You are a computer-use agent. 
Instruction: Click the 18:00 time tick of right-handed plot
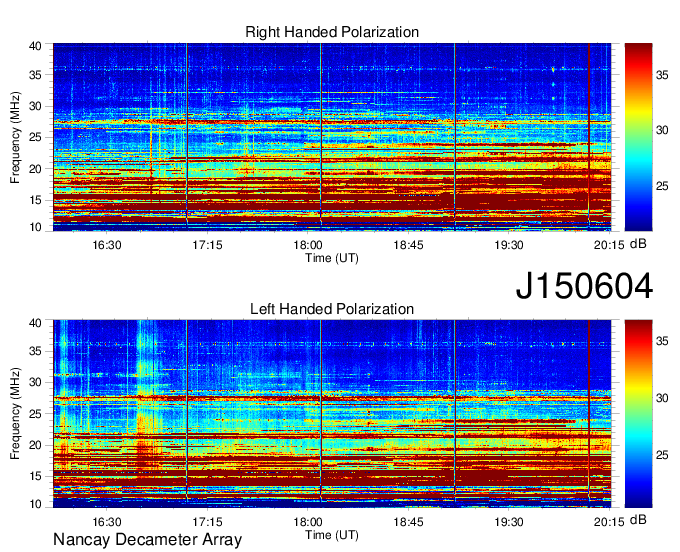pyautogui.click(x=307, y=245)
